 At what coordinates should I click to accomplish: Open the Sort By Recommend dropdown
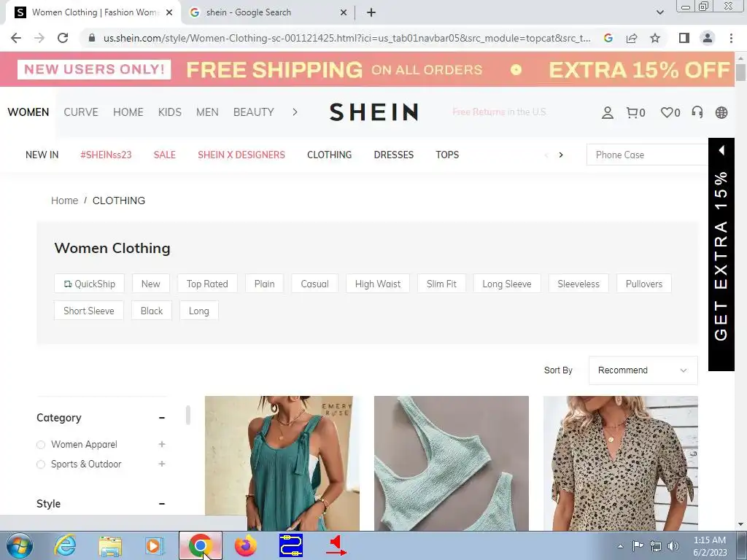click(x=643, y=370)
